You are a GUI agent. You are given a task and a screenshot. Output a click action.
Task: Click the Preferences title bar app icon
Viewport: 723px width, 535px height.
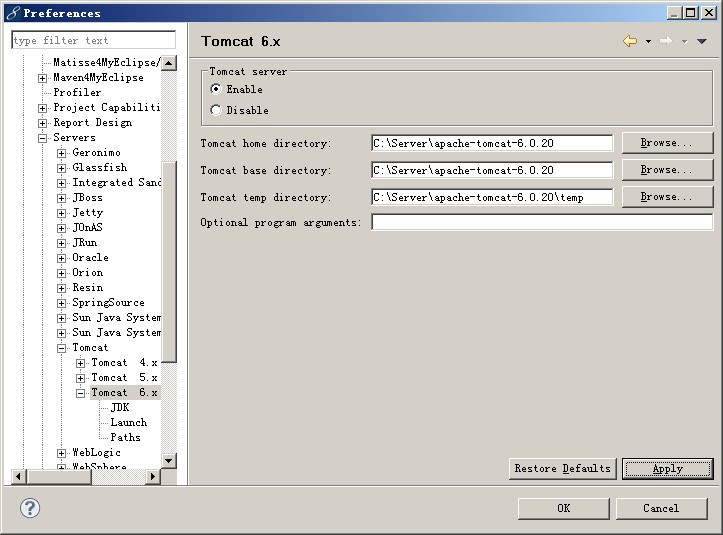pos(13,13)
